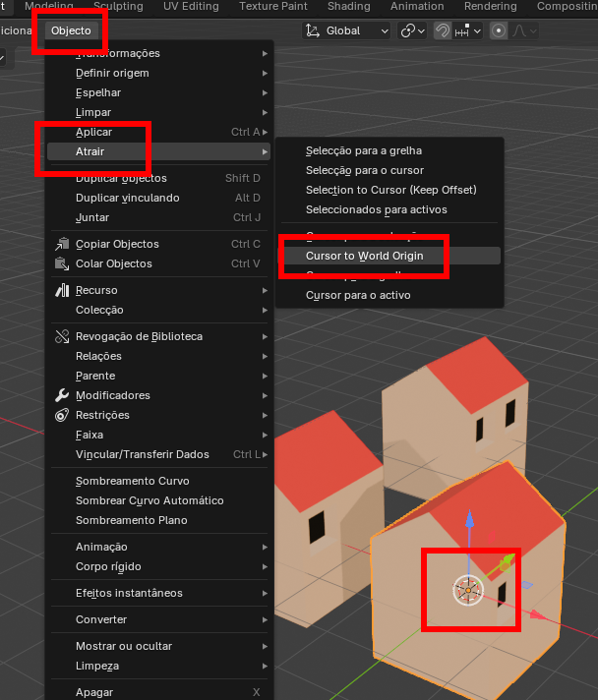Open Efeitos instantâneos submenu

click(x=158, y=593)
